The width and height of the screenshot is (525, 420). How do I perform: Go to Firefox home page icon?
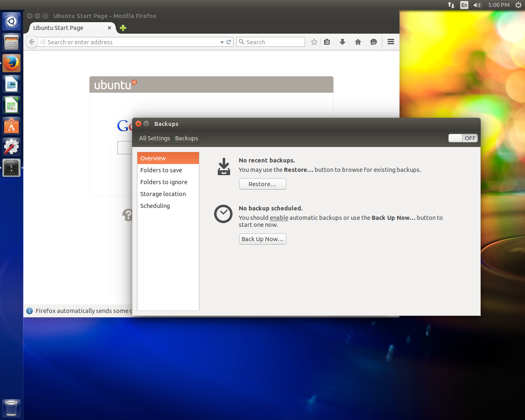358,42
